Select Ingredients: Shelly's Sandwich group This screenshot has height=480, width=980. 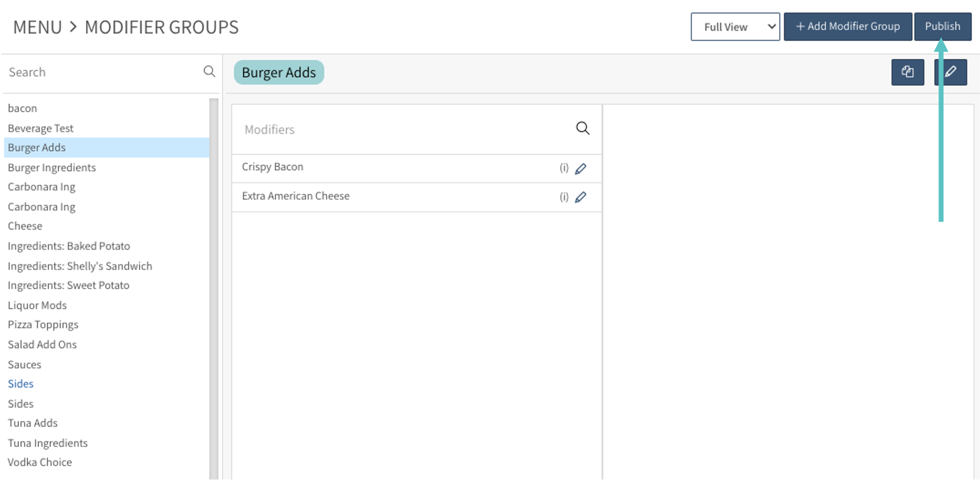tap(80, 266)
